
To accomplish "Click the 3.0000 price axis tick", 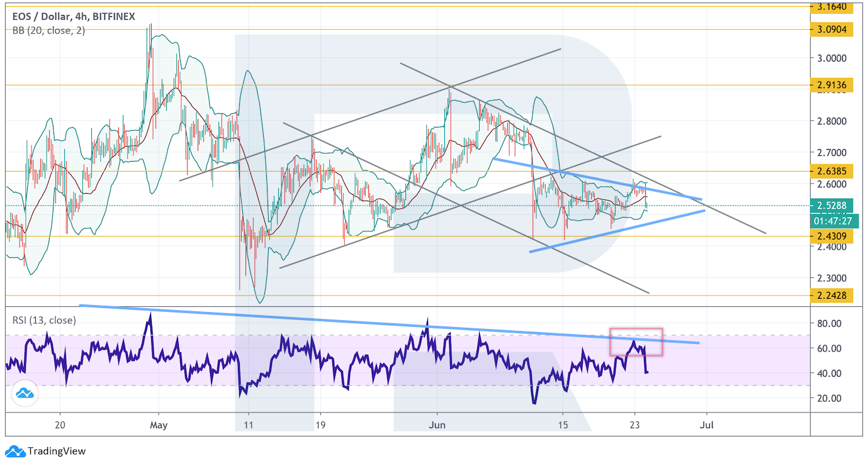I will (831, 58).
